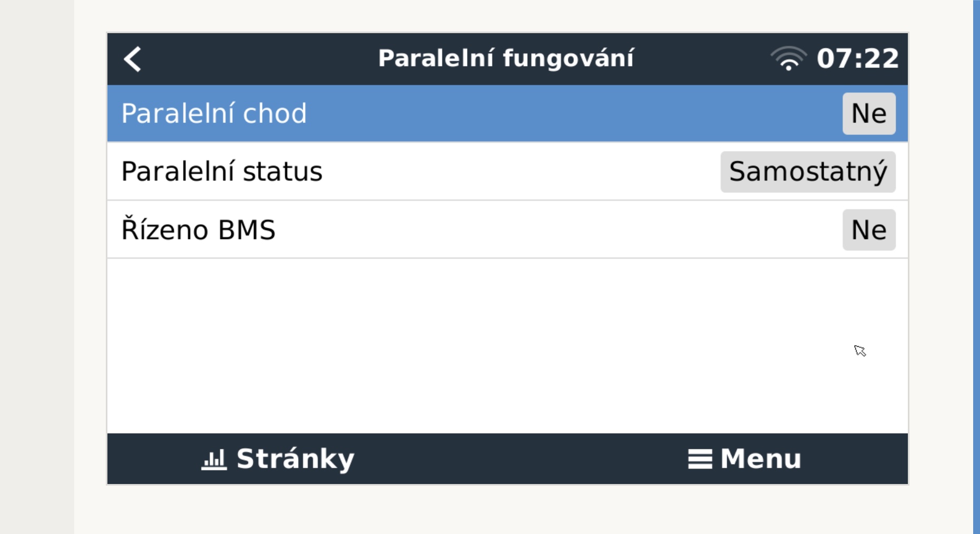Open the Stránky pages view
Viewport: 980px width, 534px height.
(295, 459)
